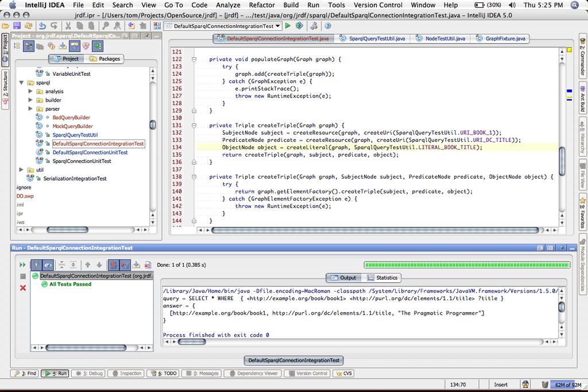
Task: Redo the action via toolbar arrow
Action: 54,26
